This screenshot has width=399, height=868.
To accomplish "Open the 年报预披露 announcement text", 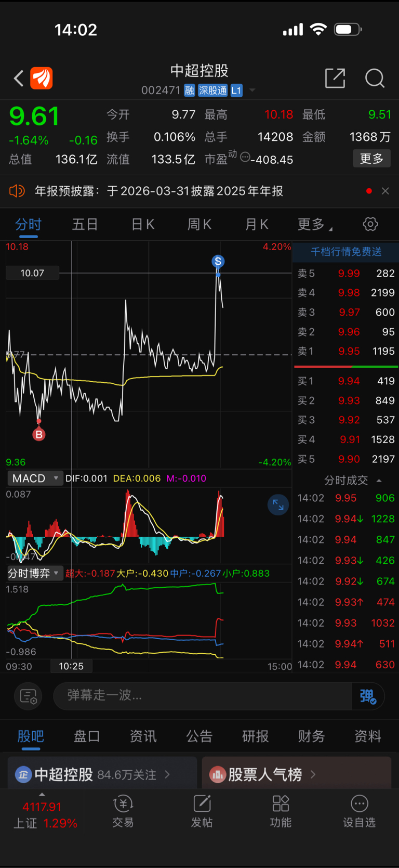I will pyautogui.click(x=159, y=191).
